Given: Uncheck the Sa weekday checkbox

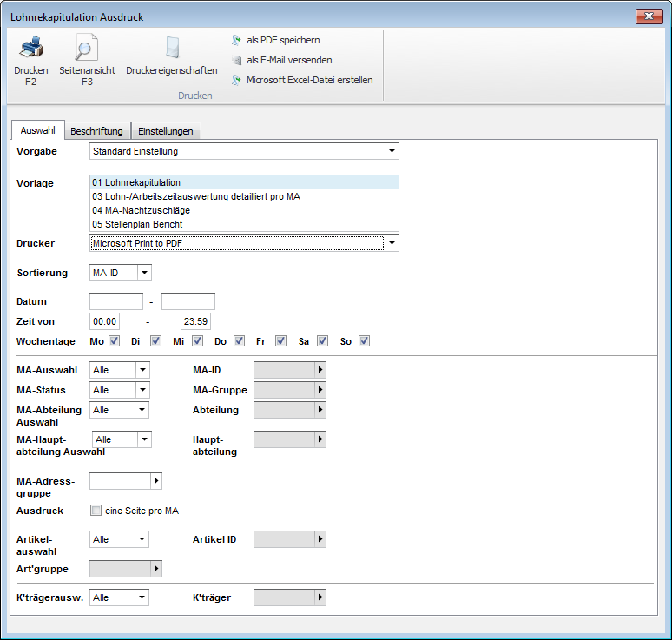Looking at the screenshot, I should tap(322, 341).
